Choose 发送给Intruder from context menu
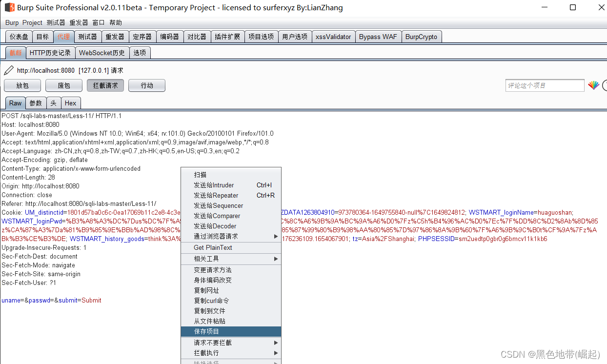Viewport: 607px width, 364px height. [x=231, y=185]
